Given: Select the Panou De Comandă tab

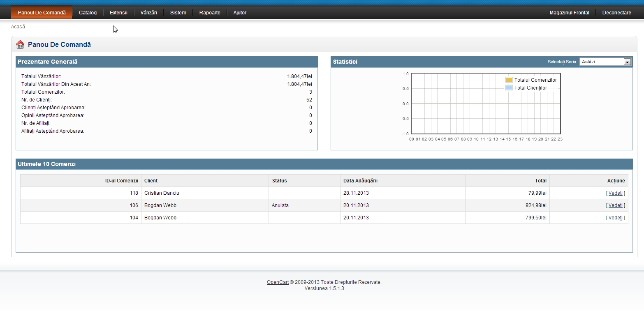Looking at the screenshot, I should 42,13.
